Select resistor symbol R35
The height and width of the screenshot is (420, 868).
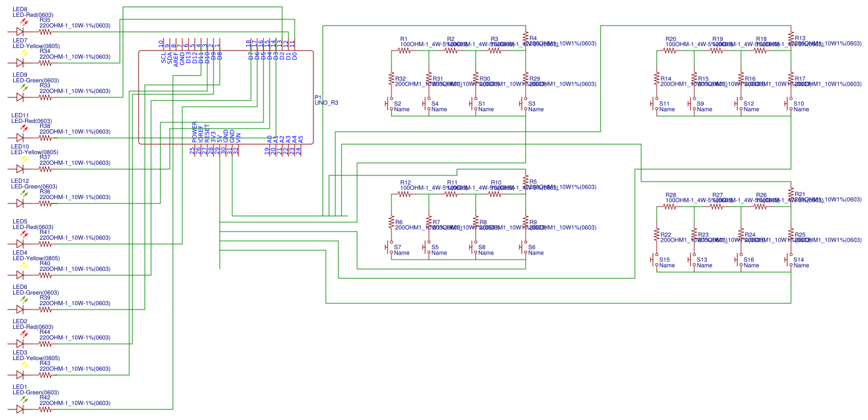tap(45, 31)
